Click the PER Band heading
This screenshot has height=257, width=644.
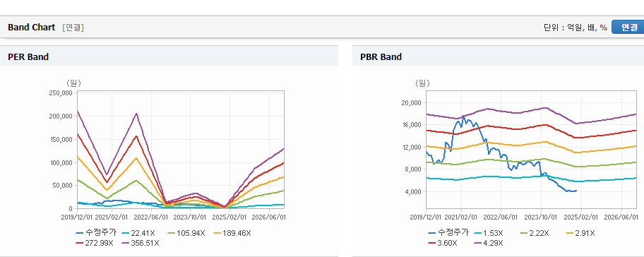pyautogui.click(x=28, y=57)
